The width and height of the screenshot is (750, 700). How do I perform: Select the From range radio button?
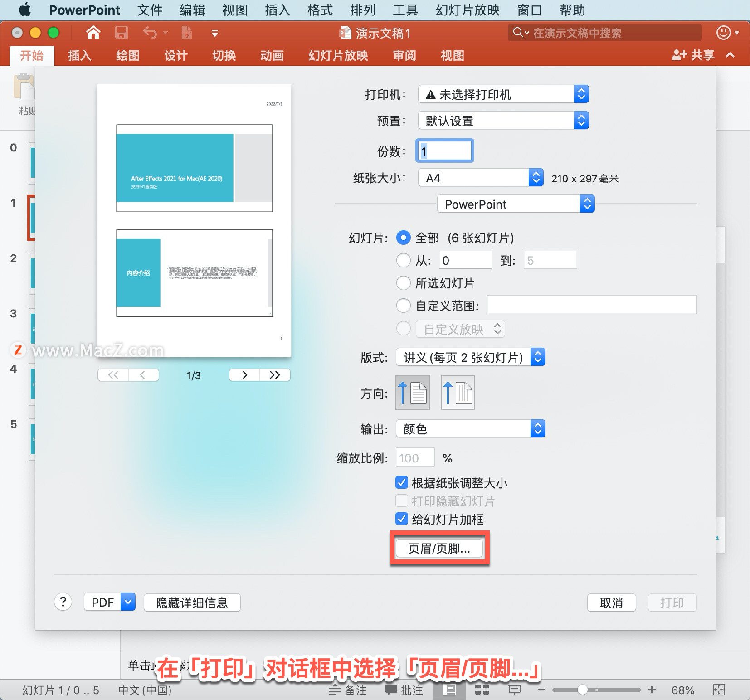point(404,260)
